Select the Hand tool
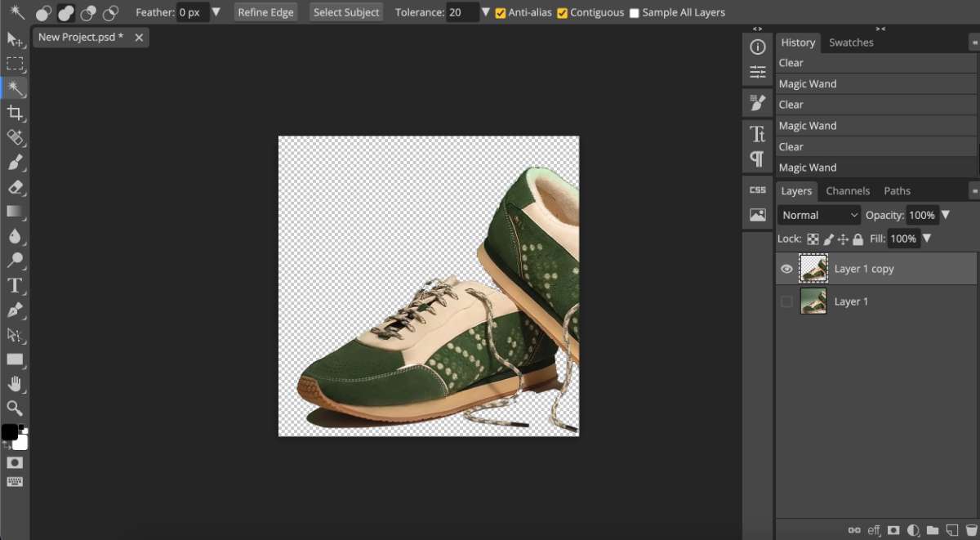 click(x=15, y=383)
